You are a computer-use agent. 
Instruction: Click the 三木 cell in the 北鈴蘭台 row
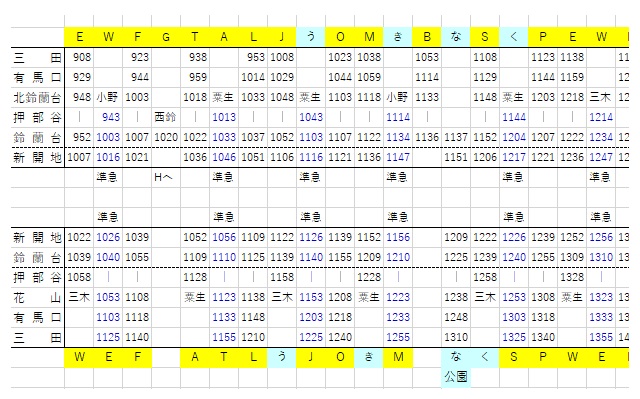pos(601,98)
